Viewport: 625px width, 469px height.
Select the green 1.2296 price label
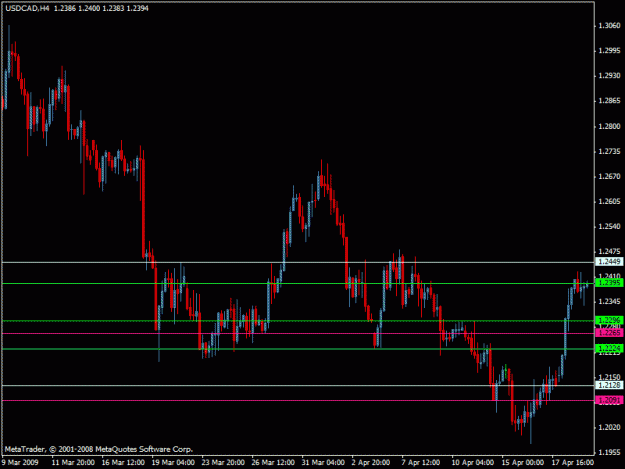point(609,320)
